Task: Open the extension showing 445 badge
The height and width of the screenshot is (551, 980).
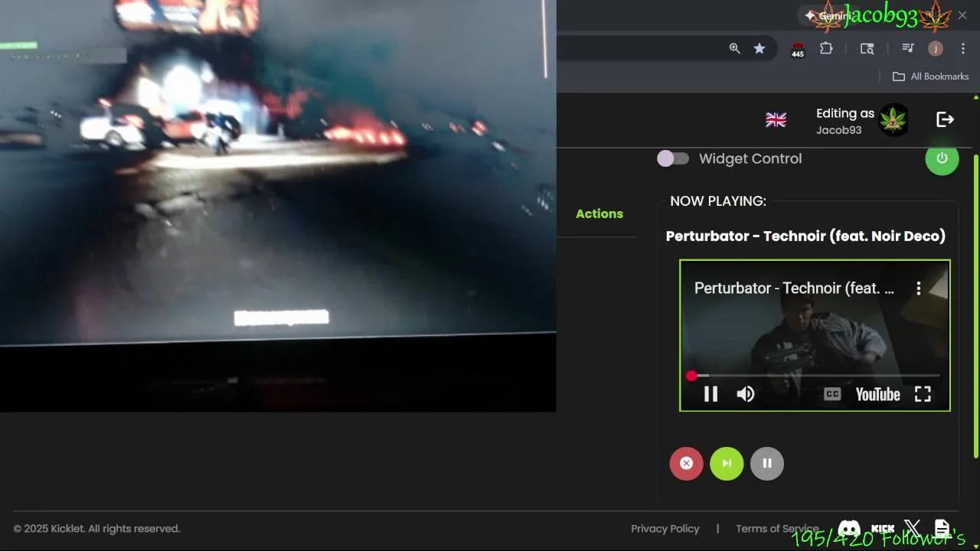Action: (798, 49)
